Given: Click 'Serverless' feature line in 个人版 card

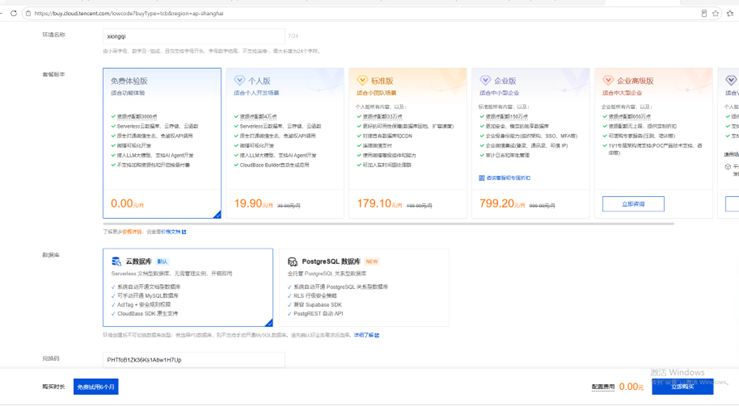Looking at the screenshot, I should [280, 126].
